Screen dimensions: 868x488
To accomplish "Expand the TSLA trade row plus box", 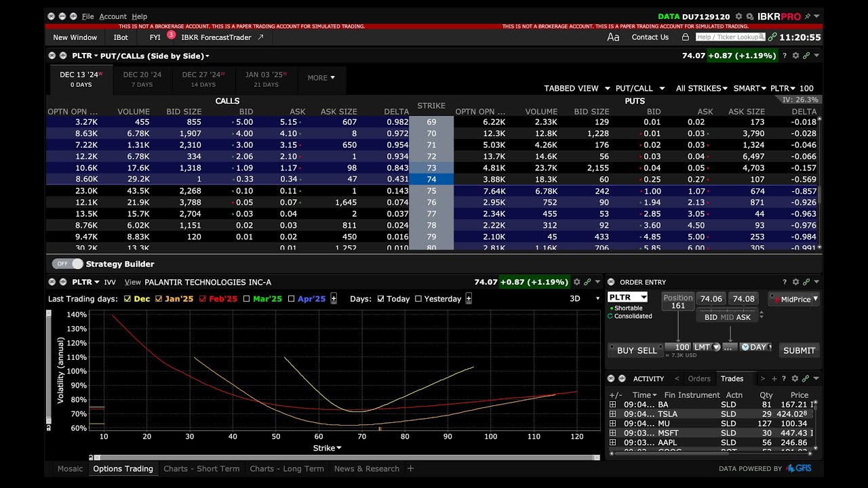I will click(x=612, y=414).
